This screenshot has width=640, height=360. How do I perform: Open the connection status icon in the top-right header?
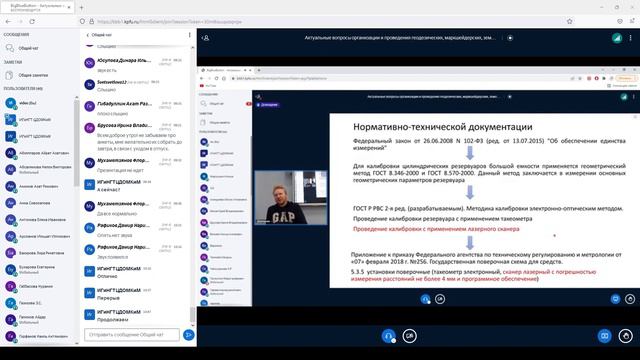point(617,38)
